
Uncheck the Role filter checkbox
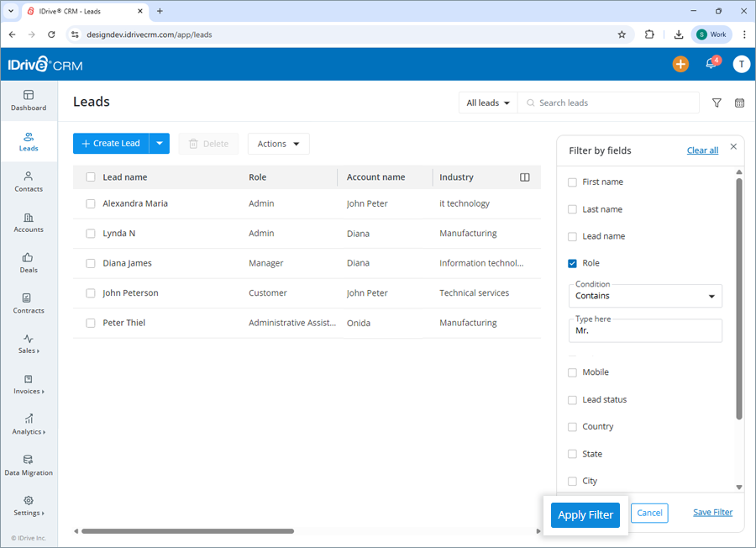click(x=572, y=263)
